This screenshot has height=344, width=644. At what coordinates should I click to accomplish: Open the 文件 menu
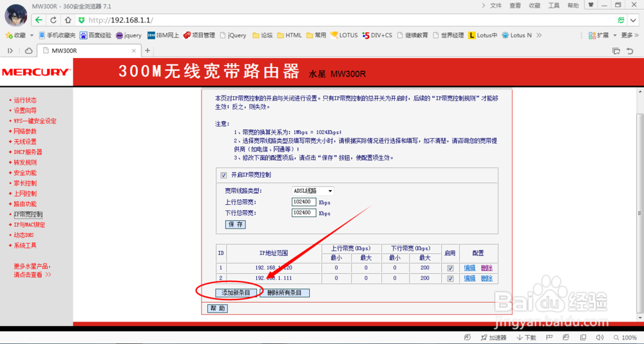click(x=496, y=5)
